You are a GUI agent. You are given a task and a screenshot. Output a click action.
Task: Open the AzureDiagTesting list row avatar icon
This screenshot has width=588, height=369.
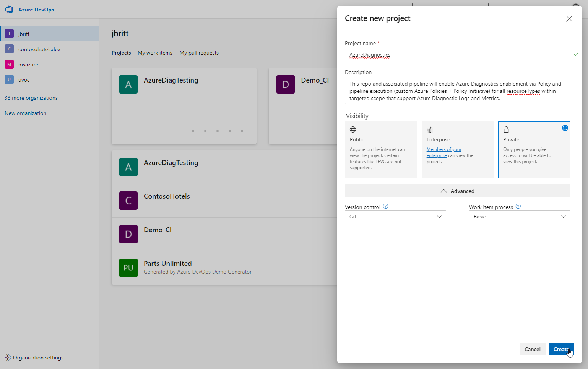[128, 167]
